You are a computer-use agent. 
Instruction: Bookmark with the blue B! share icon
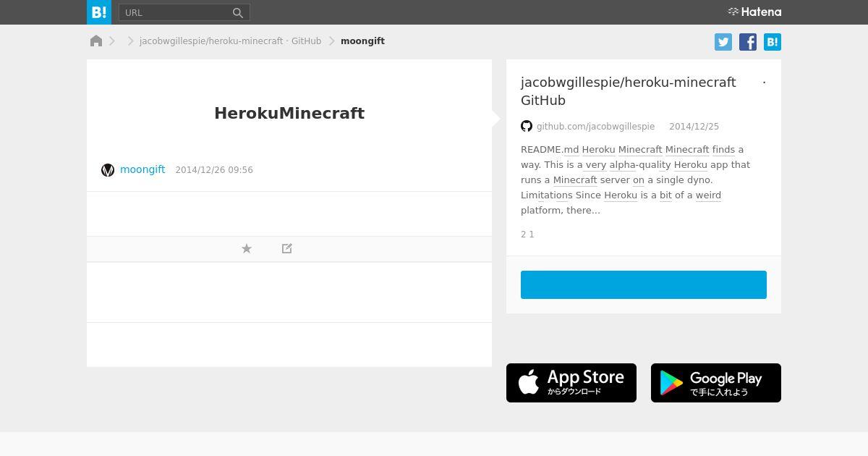point(773,42)
